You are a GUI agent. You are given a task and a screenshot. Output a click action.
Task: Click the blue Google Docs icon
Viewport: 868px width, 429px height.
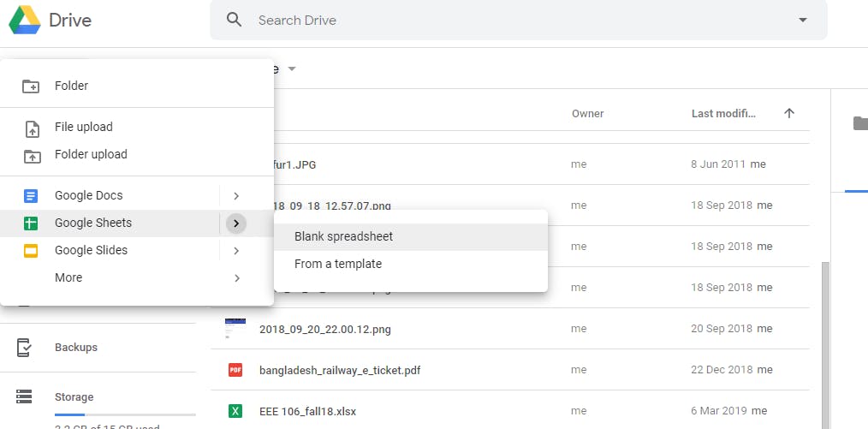point(31,196)
